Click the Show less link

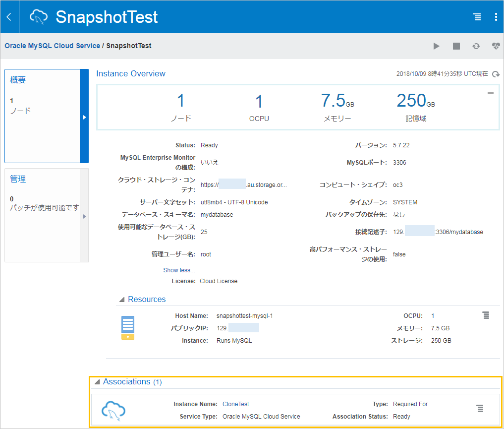point(179,270)
